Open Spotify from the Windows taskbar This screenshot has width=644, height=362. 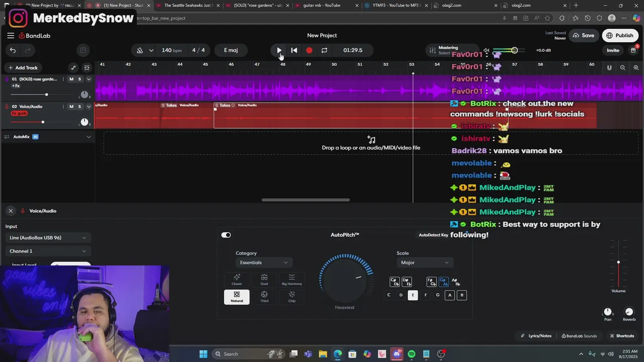[412, 354]
